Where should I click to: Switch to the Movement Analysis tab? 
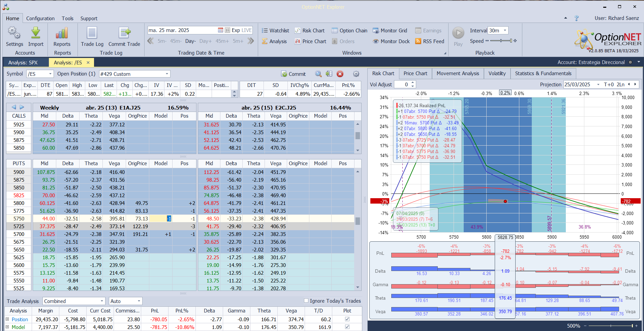click(458, 73)
